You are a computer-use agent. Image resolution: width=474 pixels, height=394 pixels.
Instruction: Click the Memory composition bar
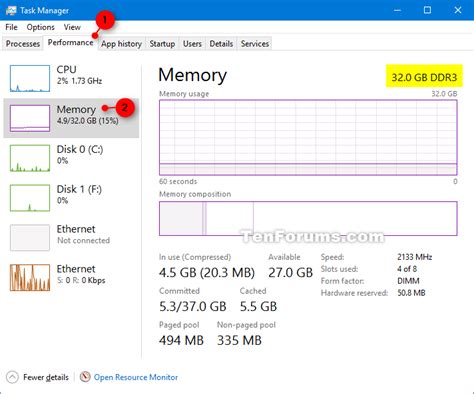308,218
